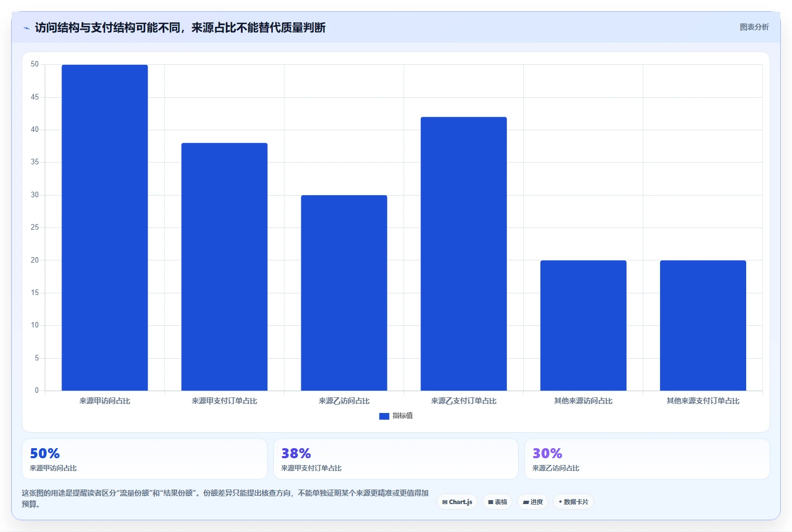792x532 pixels.
Task: Click the 指标值 legend label
Action: coord(402,416)
